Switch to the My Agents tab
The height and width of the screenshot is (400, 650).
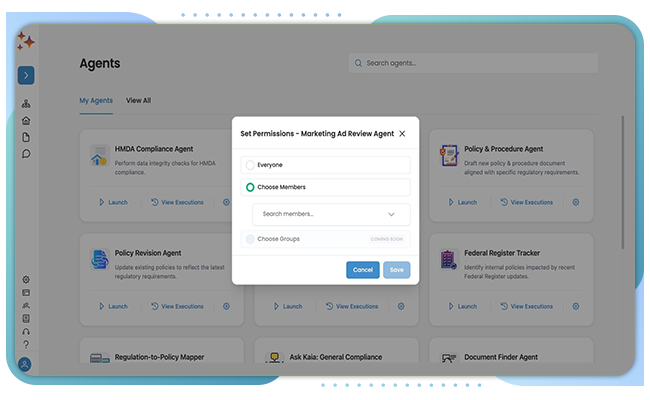96,100
